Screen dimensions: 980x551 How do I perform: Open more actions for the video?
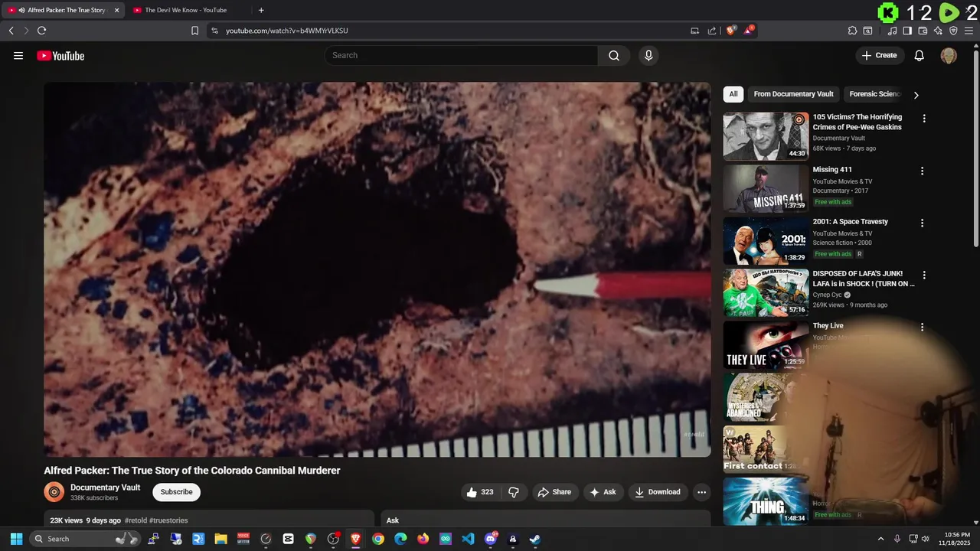[701, 492]
